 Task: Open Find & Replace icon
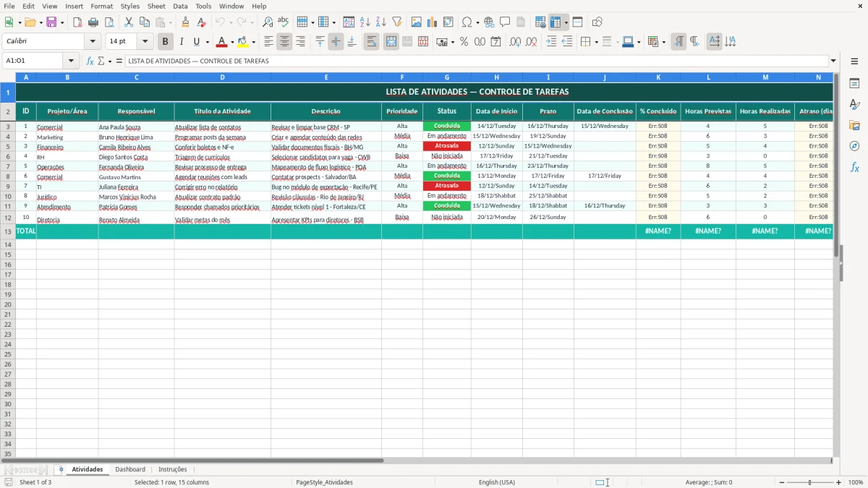tap(268, 22)
